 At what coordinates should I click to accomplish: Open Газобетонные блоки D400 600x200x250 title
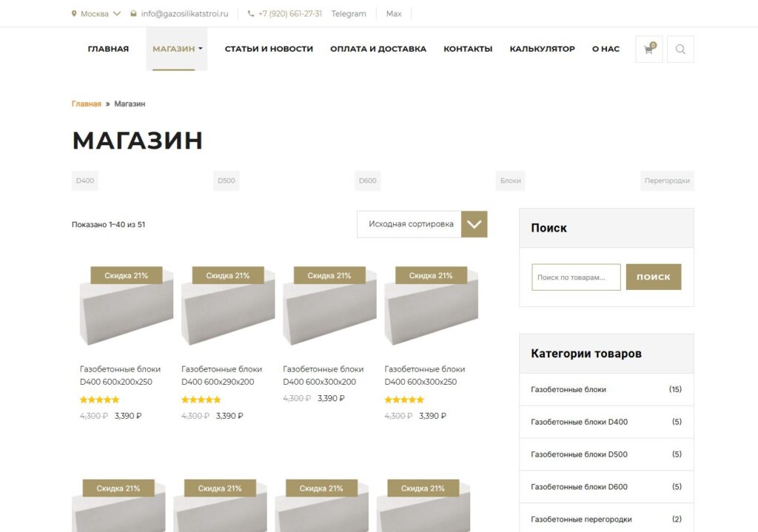coord(120,375)
